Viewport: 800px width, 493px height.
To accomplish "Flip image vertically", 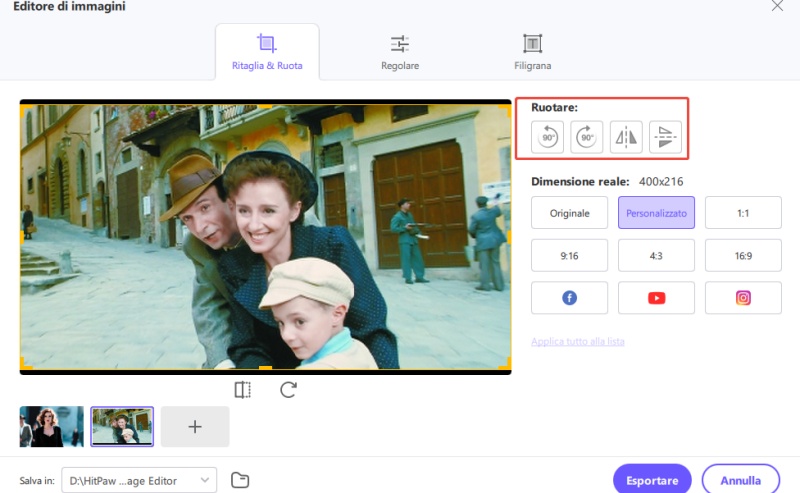I will 665,137.
